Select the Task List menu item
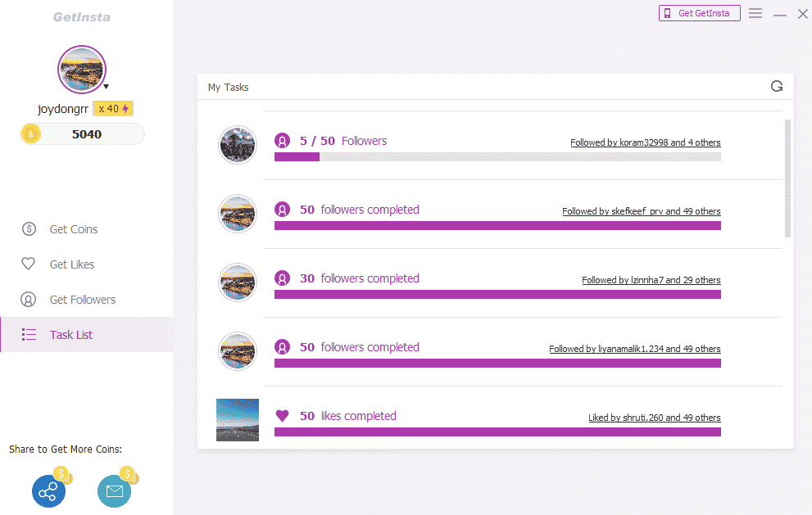 [71, 335]
